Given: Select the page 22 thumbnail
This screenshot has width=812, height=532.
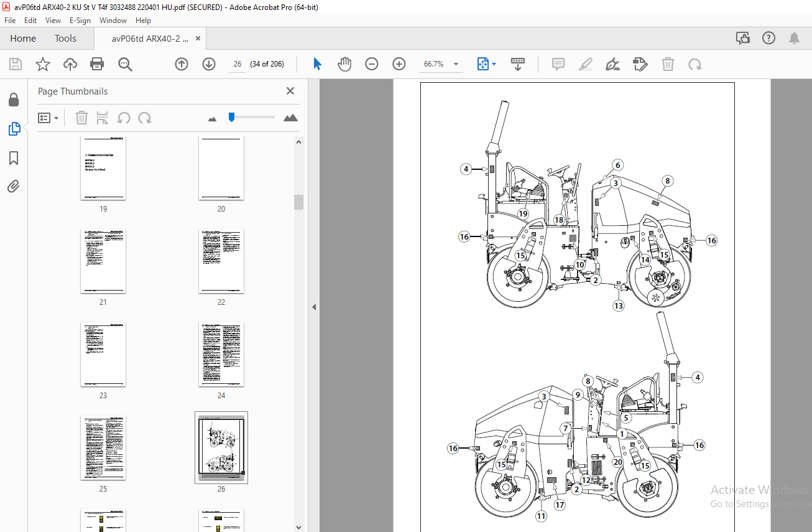Looking at the screenshot, I should pos(221,261).
